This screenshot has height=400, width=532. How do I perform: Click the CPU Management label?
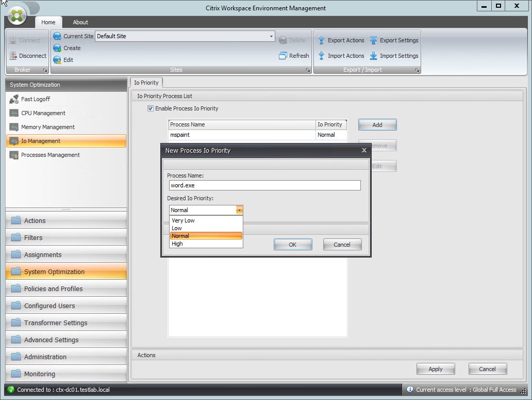click(x=43, y=113)
